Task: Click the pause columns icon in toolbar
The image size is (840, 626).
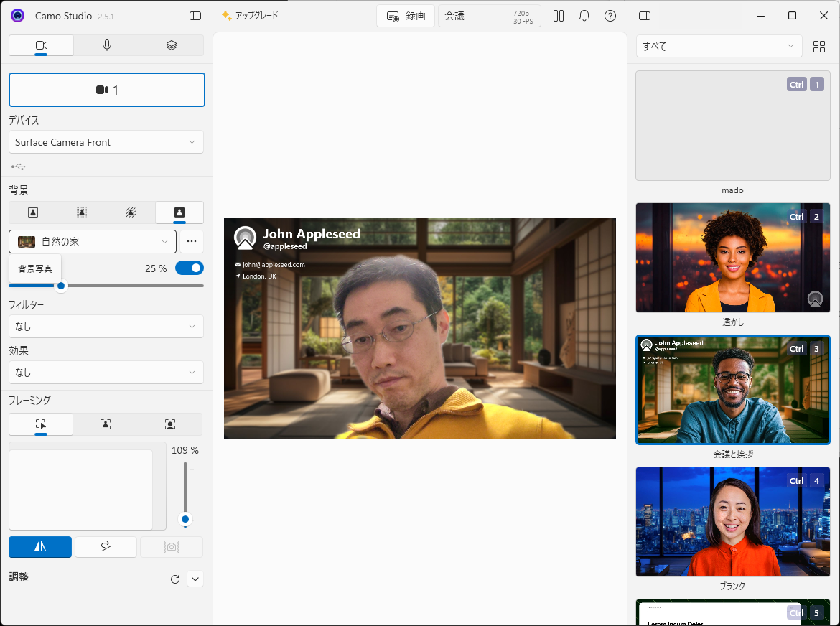Action: [x=559, y=16]
